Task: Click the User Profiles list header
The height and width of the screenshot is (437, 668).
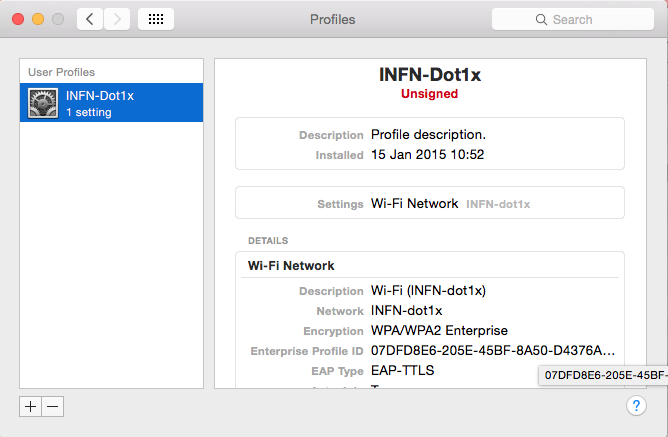Action: pyautogui.click(x=61, y=72)
